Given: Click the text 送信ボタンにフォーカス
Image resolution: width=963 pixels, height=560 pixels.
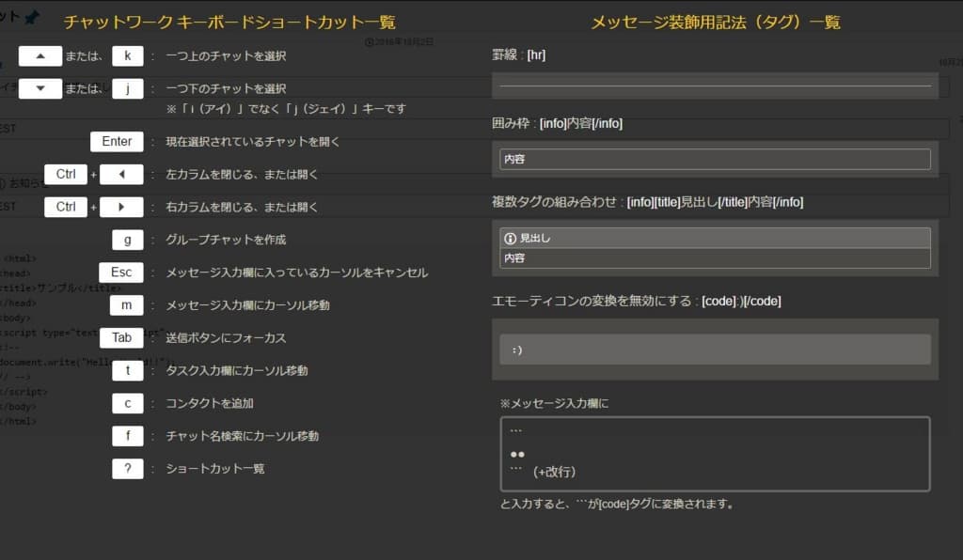Looking at the screenshot, I should 226,337.
